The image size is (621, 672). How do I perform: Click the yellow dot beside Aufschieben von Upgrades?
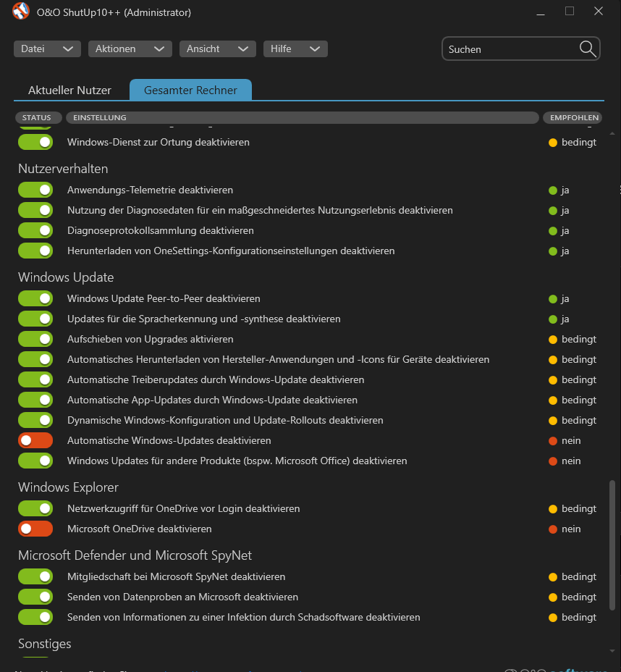[x=553, y=340]
